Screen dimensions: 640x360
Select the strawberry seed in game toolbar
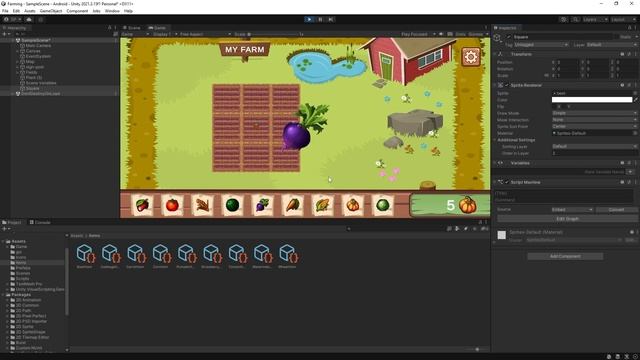tap(142, 205)
